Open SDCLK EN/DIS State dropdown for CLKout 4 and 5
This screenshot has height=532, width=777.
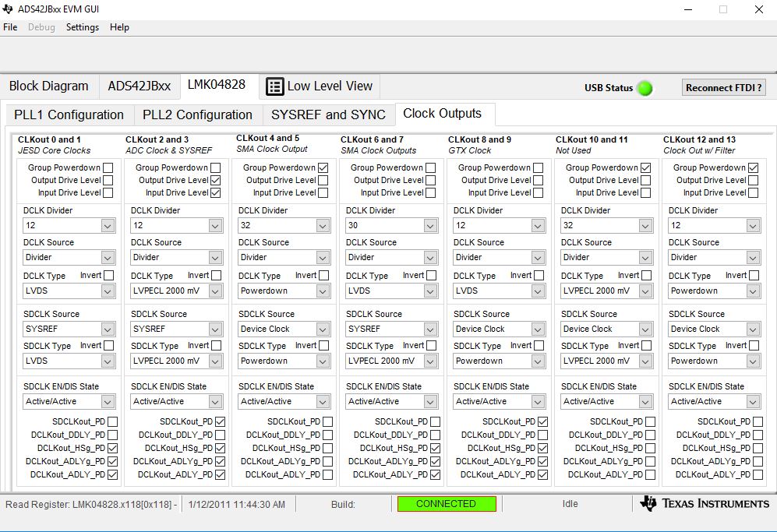(x=323, y=402)
